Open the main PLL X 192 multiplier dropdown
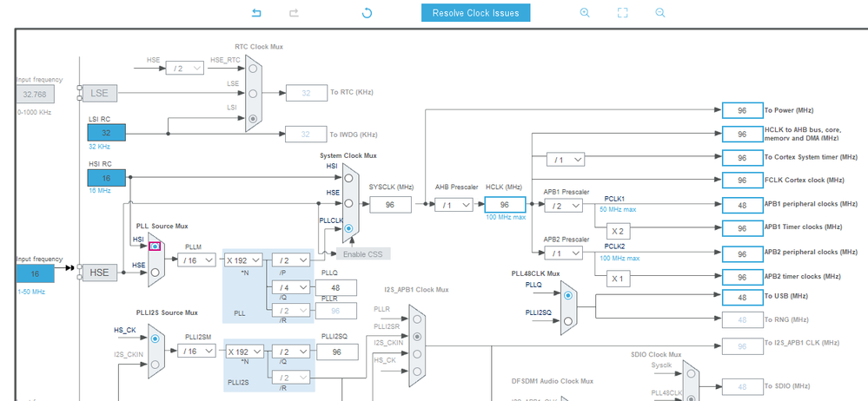This screenshot has width=868, height=401. point(243,260)
